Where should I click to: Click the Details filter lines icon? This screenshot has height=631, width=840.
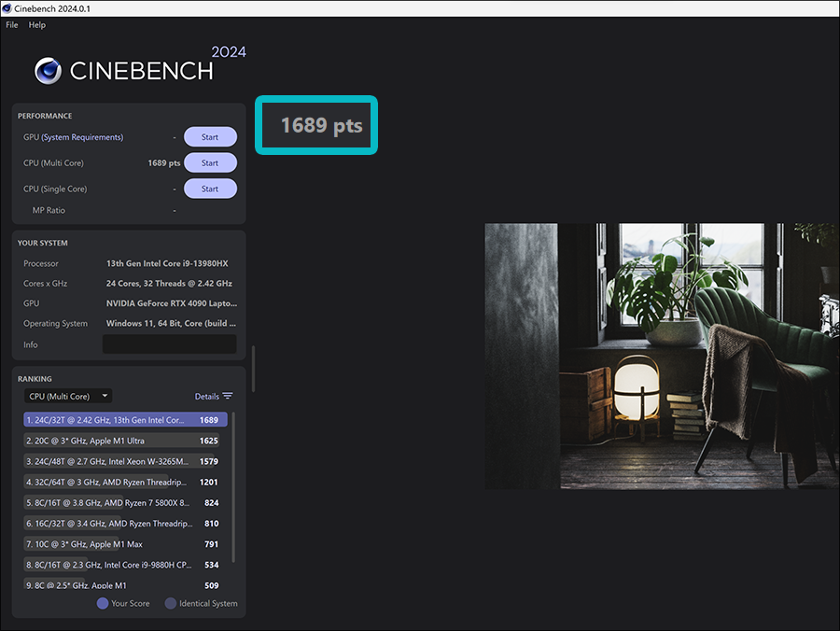[228, 396]
